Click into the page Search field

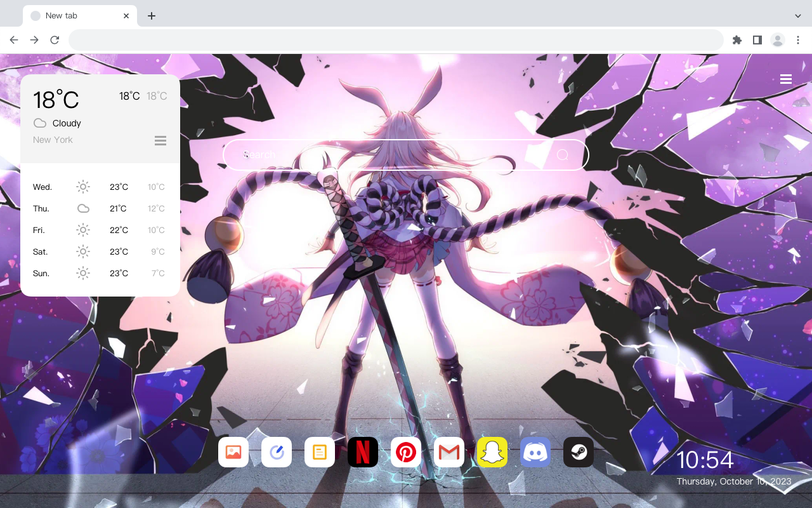coord(406,155)
